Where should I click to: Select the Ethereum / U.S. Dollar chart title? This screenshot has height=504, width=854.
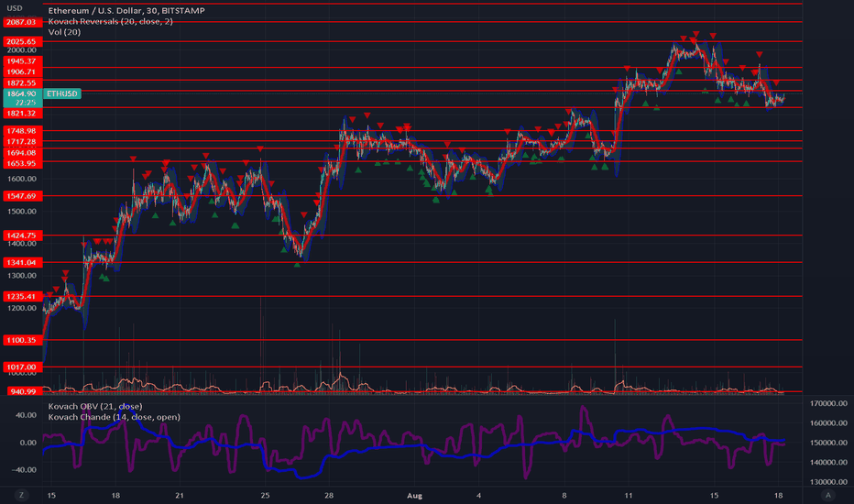pyautogui.click(x=126, y=10)
